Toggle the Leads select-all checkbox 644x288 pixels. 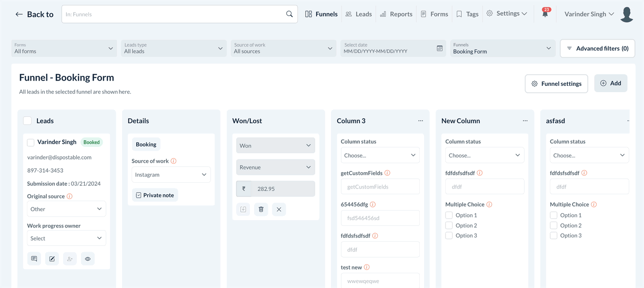click(27, 121)
